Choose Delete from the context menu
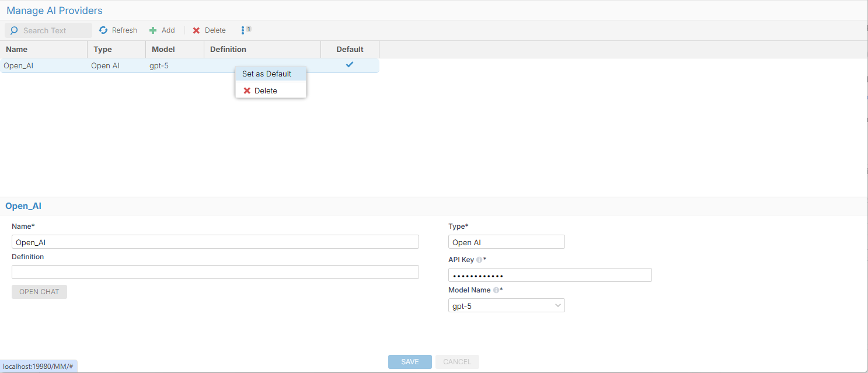 [x=266, y=91]
